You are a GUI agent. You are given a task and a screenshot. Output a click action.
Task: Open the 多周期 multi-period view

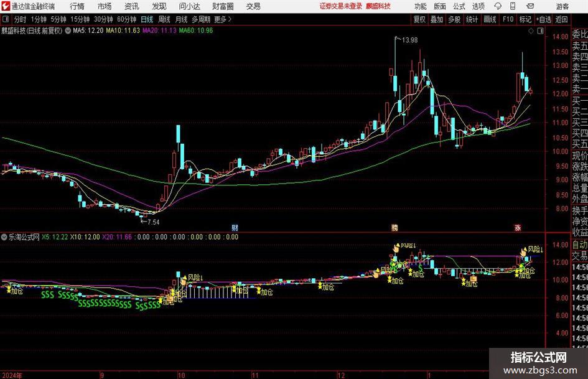coord(201,19)
